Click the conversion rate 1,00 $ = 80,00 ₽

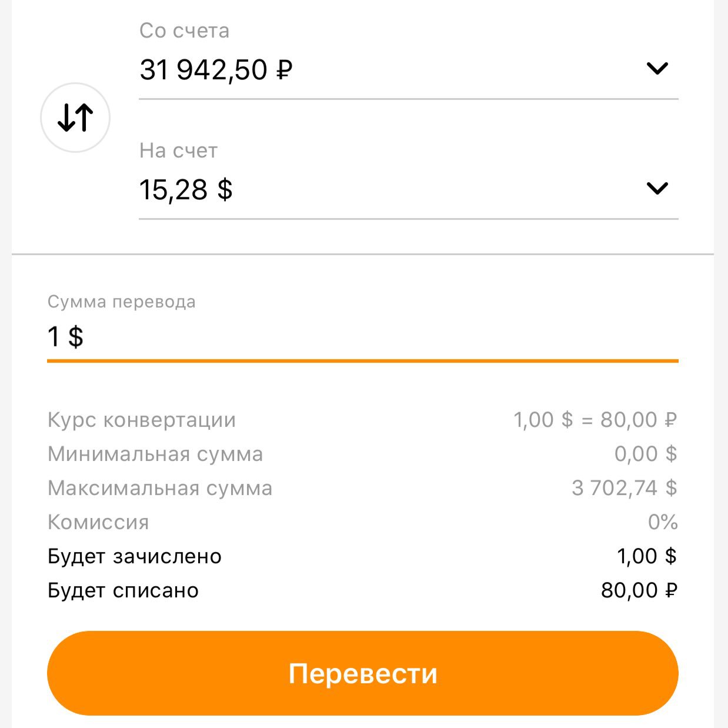(x=595, y=420)
